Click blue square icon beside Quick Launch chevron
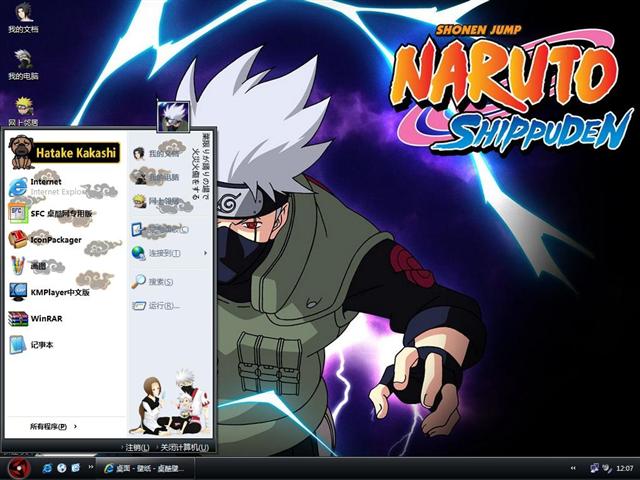The image size is (640, 480). [76, 468]
